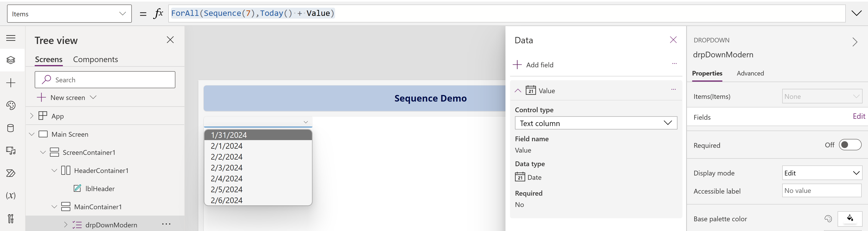868x231 pixels.
Task: Open the Media icon in left sidebar
Action: click(x=11, y=151)
